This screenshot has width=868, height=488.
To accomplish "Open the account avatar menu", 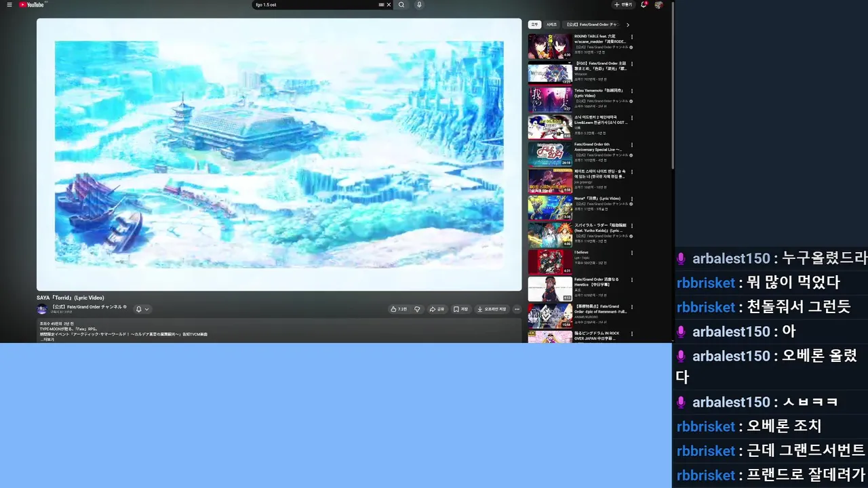I will click(x=658, y=5).
